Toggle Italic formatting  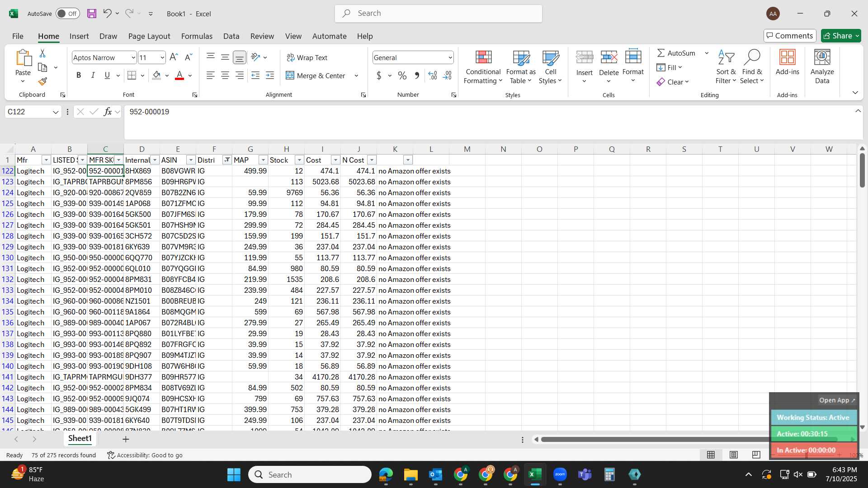(93, 75)
